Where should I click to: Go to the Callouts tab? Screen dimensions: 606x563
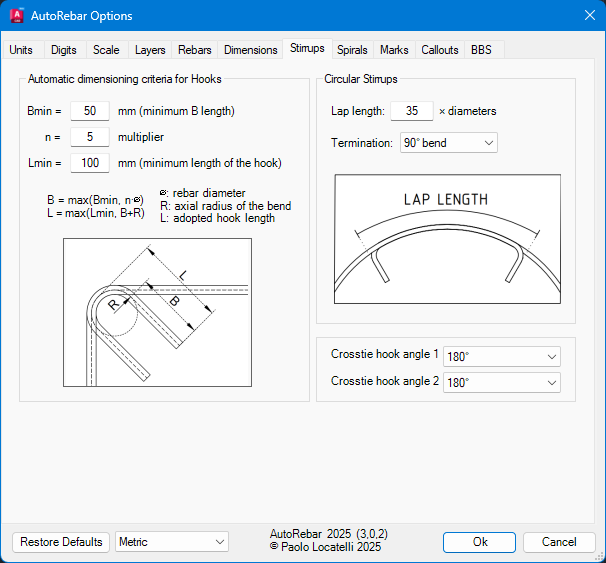[x=439, y=50]
